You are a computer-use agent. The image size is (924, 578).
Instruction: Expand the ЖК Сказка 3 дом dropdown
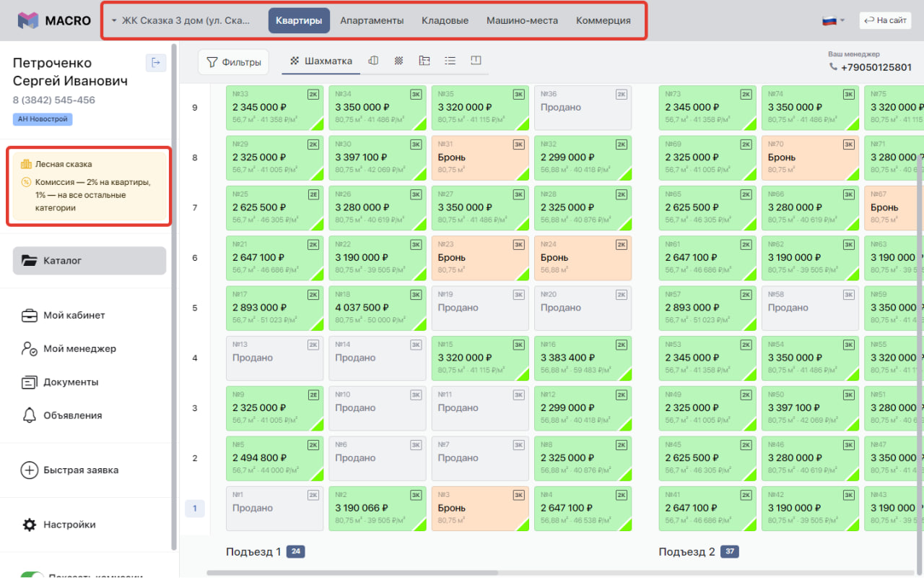coord(180,21)
